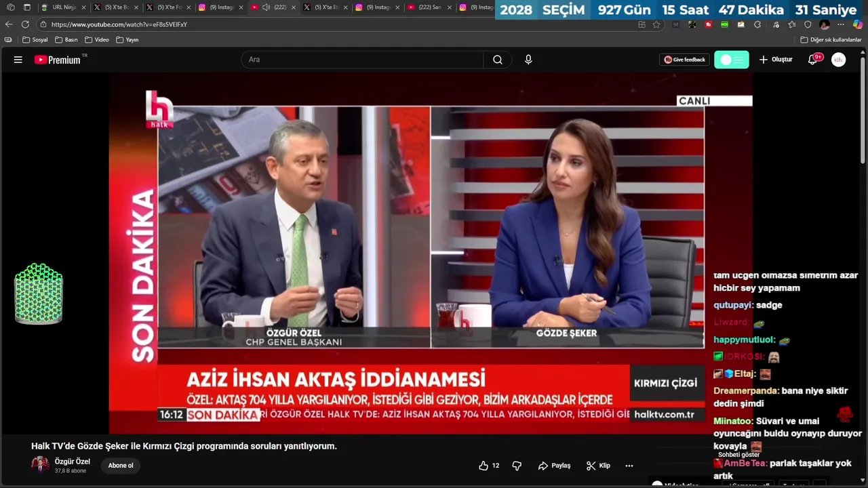The width and height of the screenshot is (868, 488).
Task: Click the video player area
Action: (431, 253)
